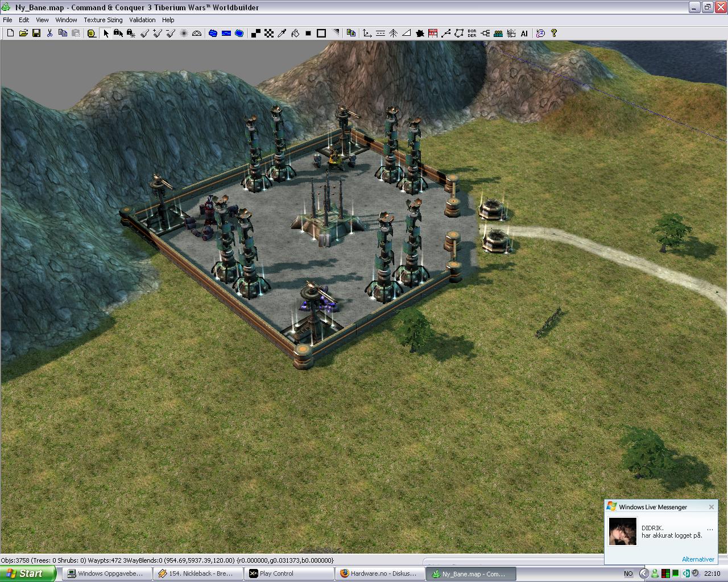Click the yellow question mark help icon

554,34
